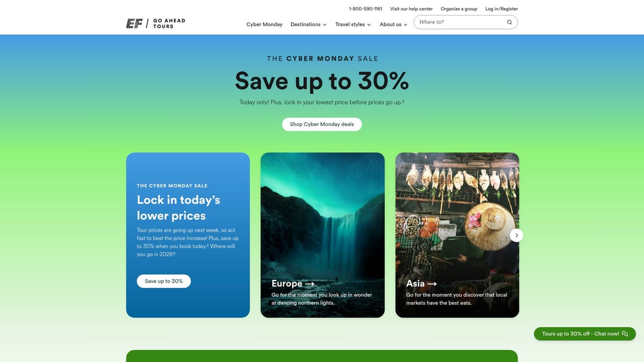Viewport: 644px width, 362px height.
Task: Open the Asia market card image
Action: click(457, 235)
